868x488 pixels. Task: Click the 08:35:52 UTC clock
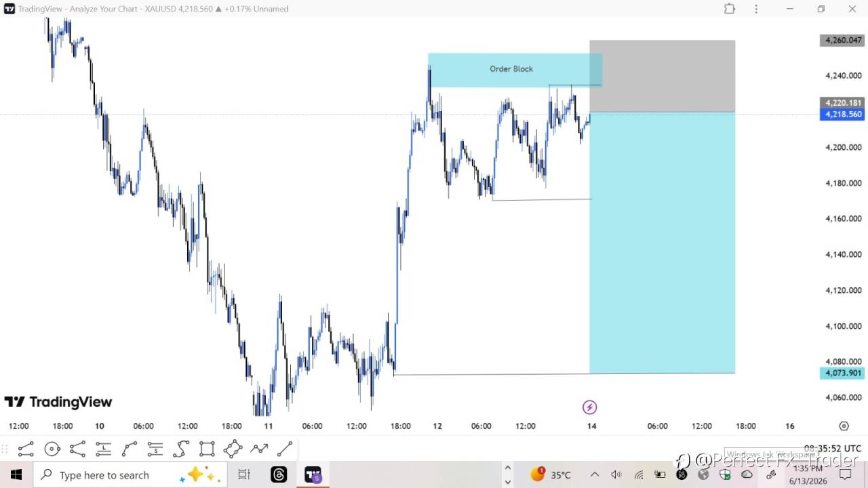tap(833, 449)
